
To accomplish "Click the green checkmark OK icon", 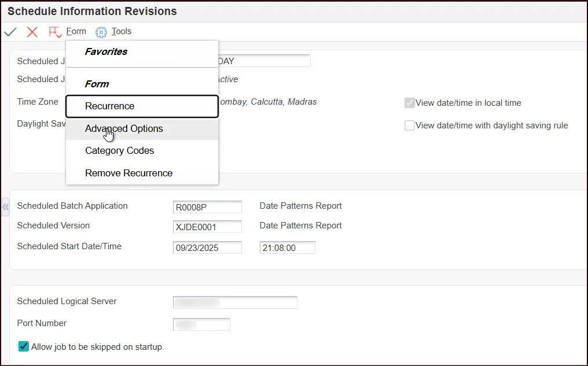I will click(10, 32).
